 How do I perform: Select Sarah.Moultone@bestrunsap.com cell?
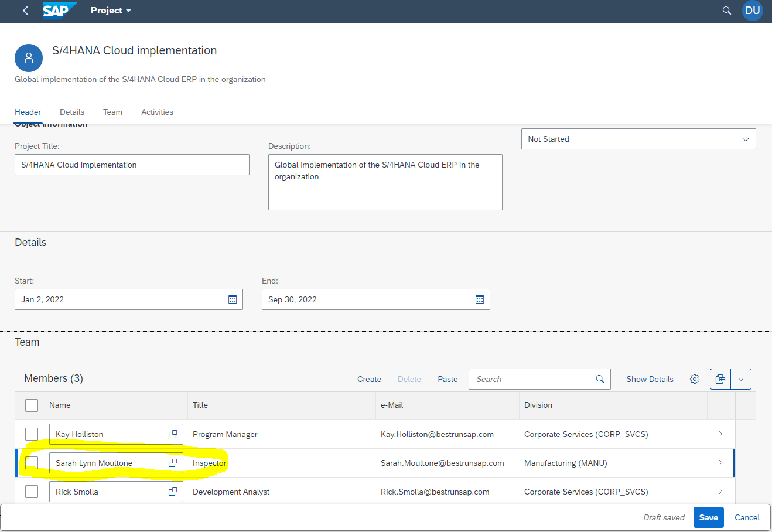442,463
